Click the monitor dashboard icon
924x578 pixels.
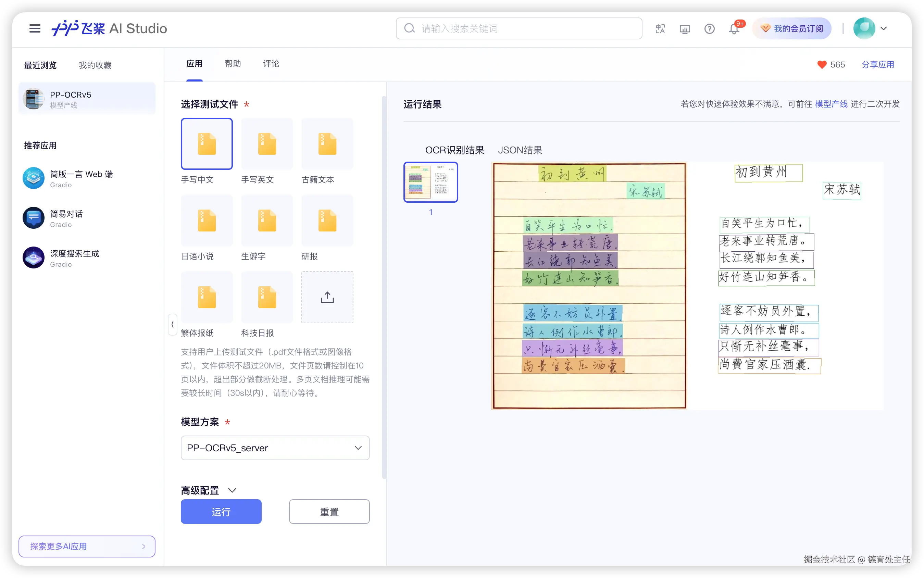coord(685,29)
